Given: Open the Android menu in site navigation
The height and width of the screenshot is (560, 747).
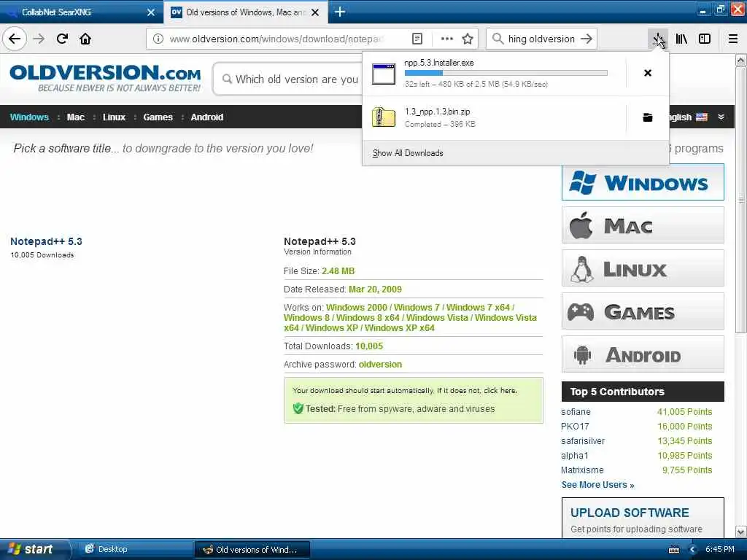Looking at the screenshot, I should tap(206, 117).
